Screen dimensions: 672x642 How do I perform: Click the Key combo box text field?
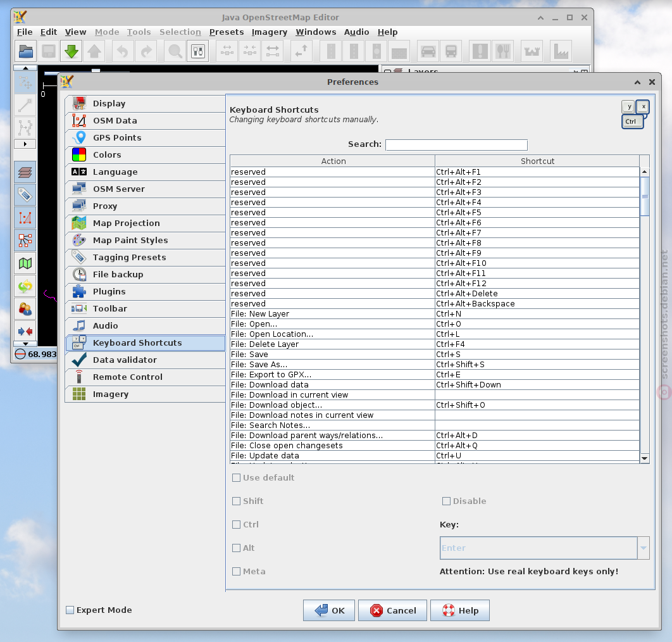pyautogui.click(x=538, y=548)
